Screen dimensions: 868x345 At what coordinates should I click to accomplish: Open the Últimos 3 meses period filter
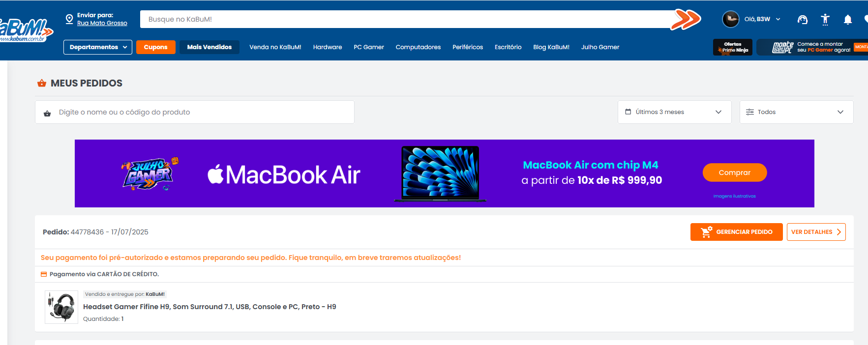(674, 112)
